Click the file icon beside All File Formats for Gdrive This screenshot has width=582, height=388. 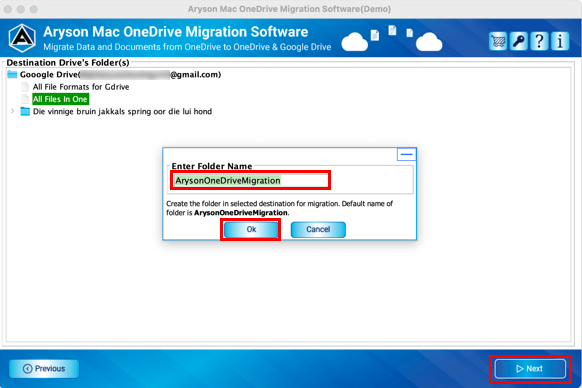click(25, 87)
